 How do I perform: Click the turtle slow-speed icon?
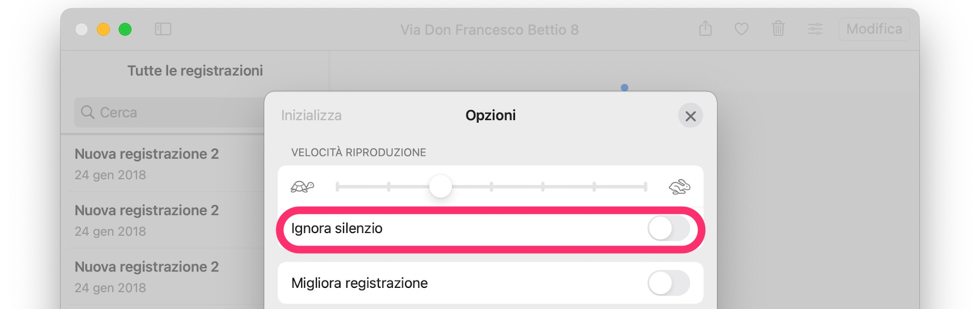[x=302, y=187]
